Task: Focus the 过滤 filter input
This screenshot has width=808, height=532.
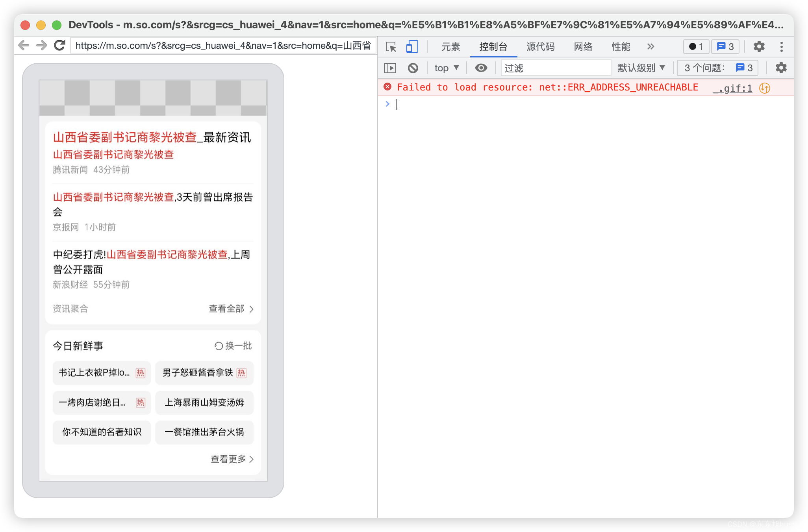Action: pyautogui.click(x=555, y=68)
